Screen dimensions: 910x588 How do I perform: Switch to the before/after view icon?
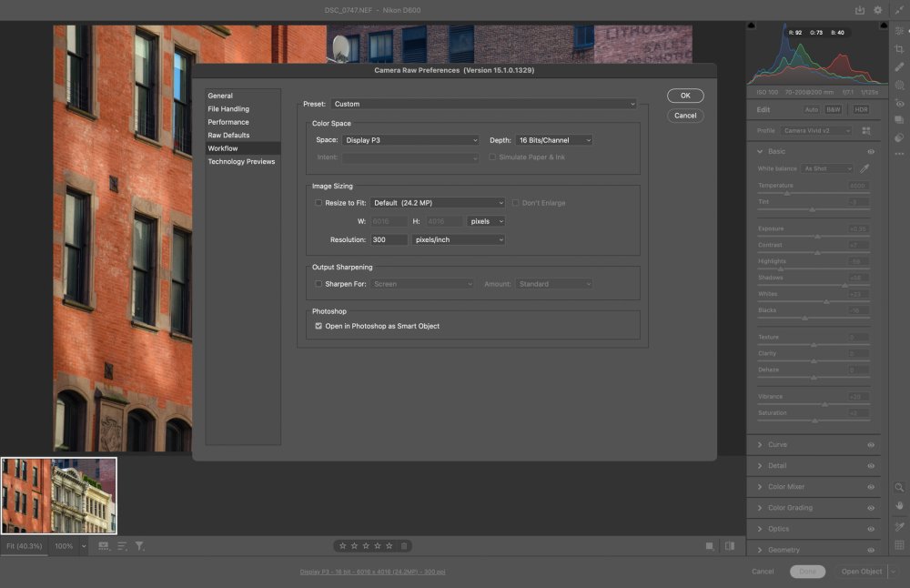click(730, 546)
